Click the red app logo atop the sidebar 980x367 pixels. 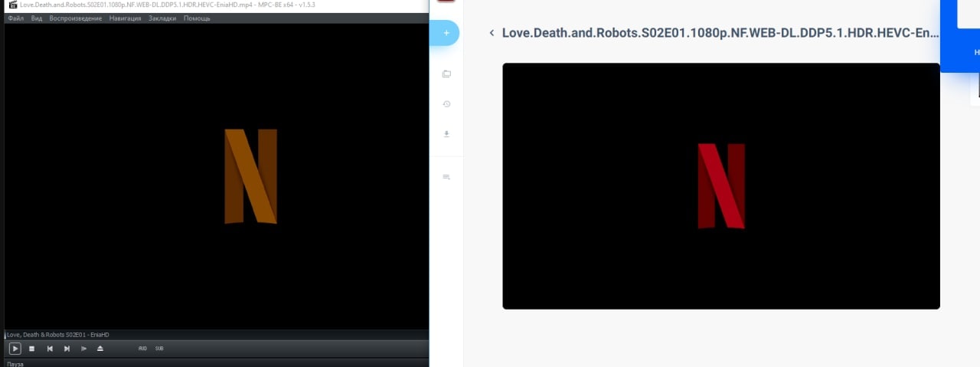[x=446, y=2]
